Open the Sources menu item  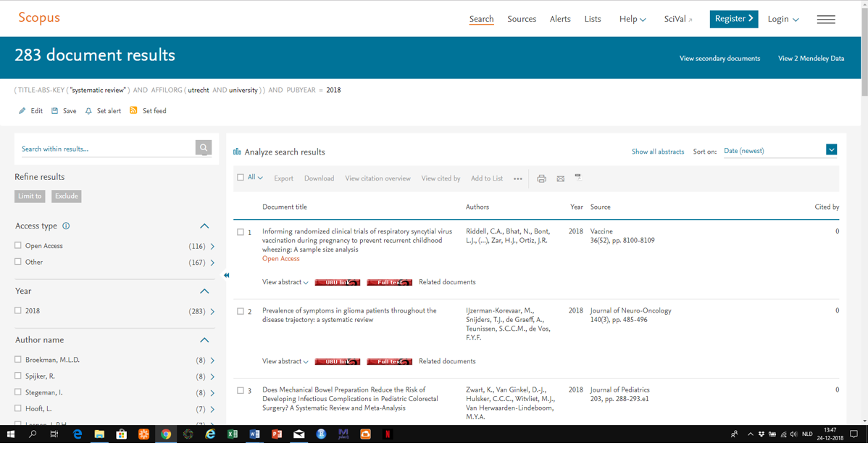coord(522,20)
